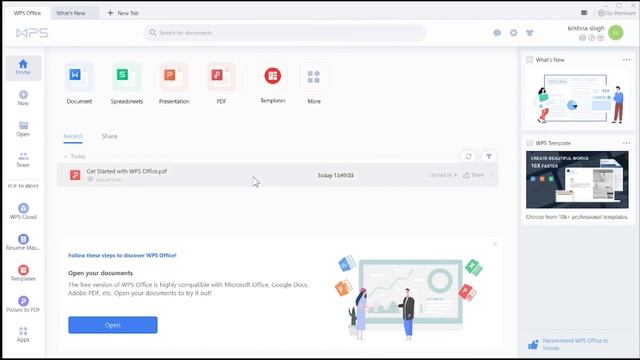Open Picture to PDF tool
This screenshot has height=360, width=640.
click(23, 304)
